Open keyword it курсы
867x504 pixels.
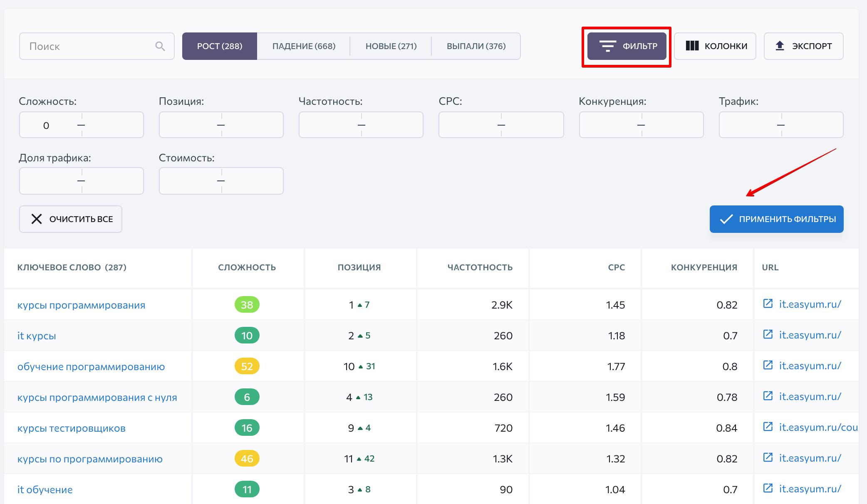coord(37,336)
